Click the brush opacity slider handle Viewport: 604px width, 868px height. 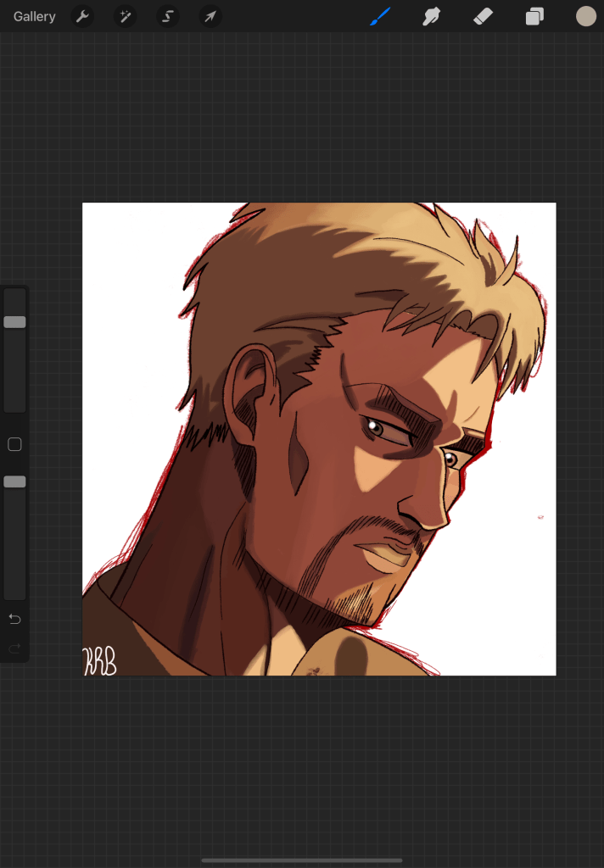[x=15, y=481]
